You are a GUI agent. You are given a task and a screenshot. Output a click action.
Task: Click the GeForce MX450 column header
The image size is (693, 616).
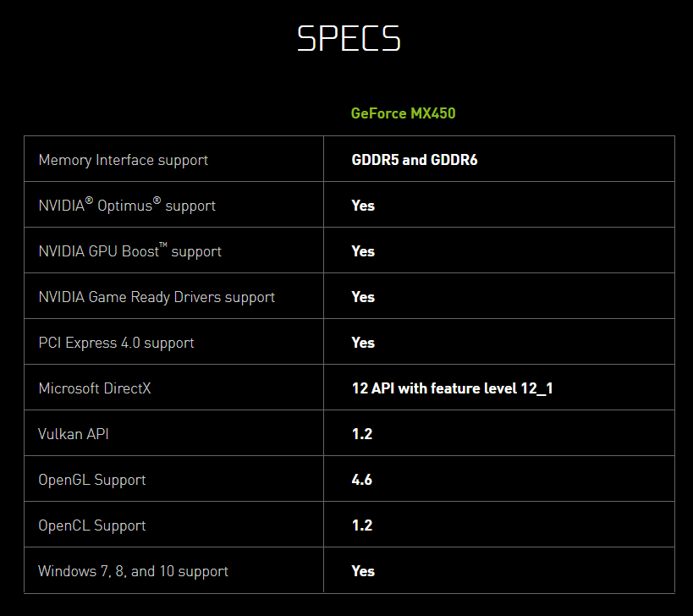pos(403,113)
